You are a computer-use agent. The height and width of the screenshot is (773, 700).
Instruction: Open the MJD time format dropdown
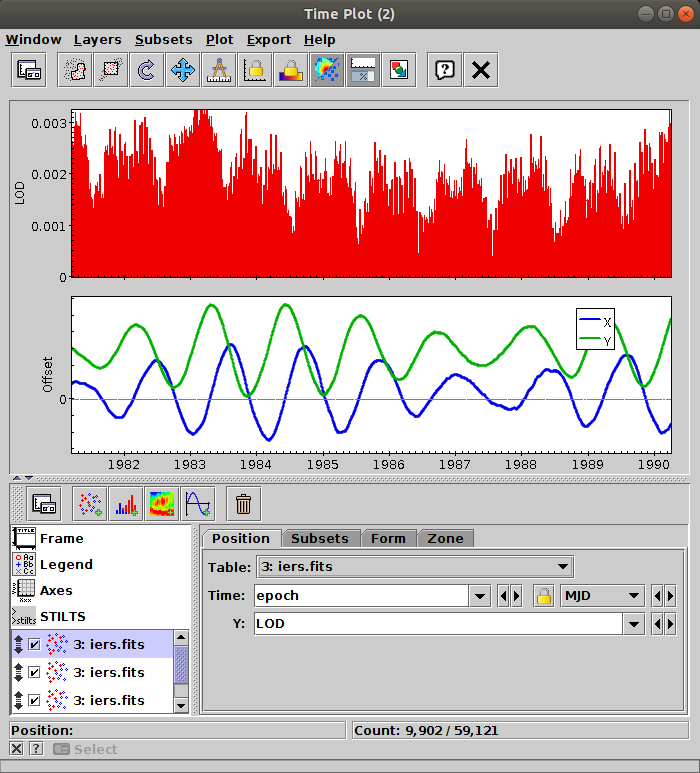pyautogui.click(x=602, y=596)
